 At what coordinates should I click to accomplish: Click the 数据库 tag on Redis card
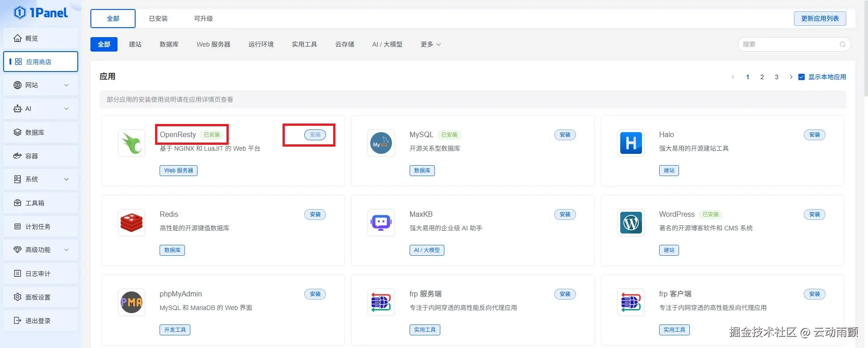[x=172, y=250]
